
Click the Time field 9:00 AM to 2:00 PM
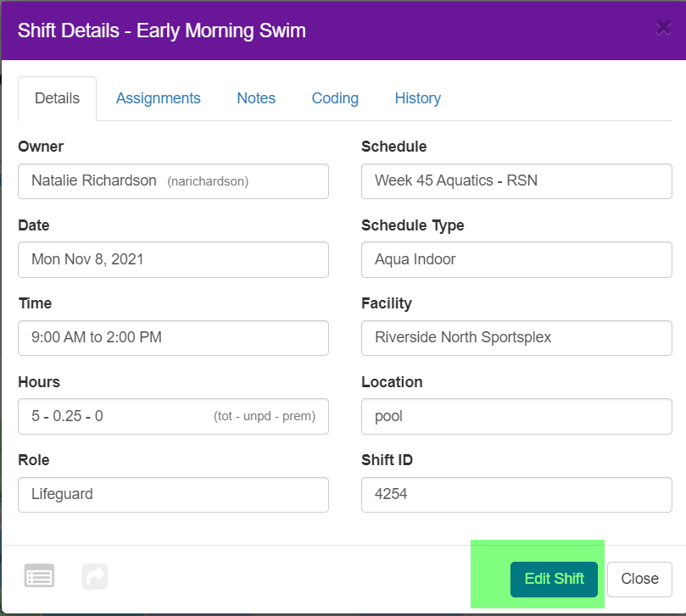tap(173, 337)
